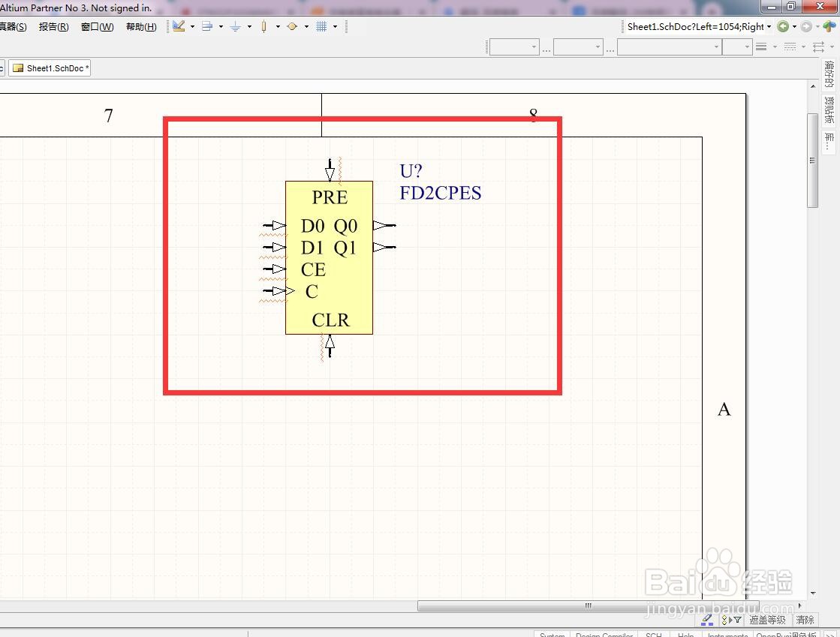Click the green navigate back icon
The width and height of the screenshot is (840, 637).
[783, 26]
